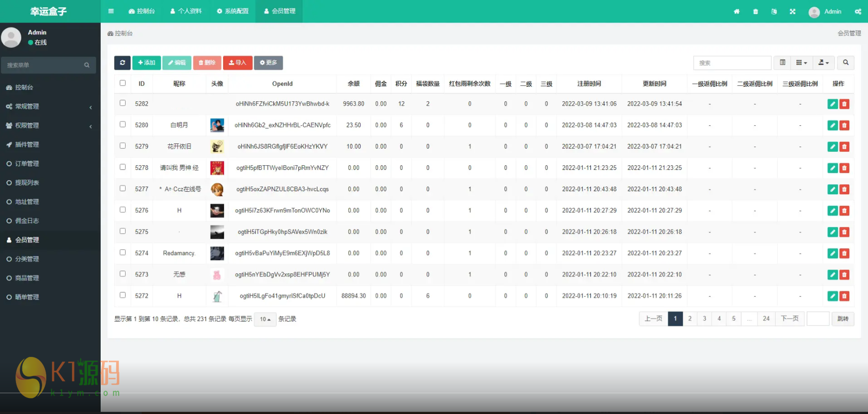Delete member row 5279

pyautogui.click(x=844, y=146)
